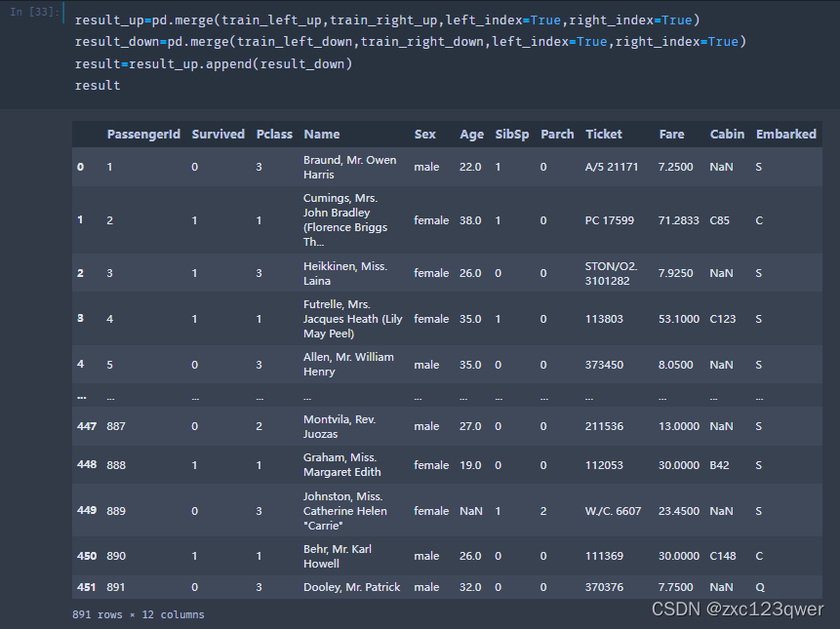Click fare value '7.2500'

675,167
